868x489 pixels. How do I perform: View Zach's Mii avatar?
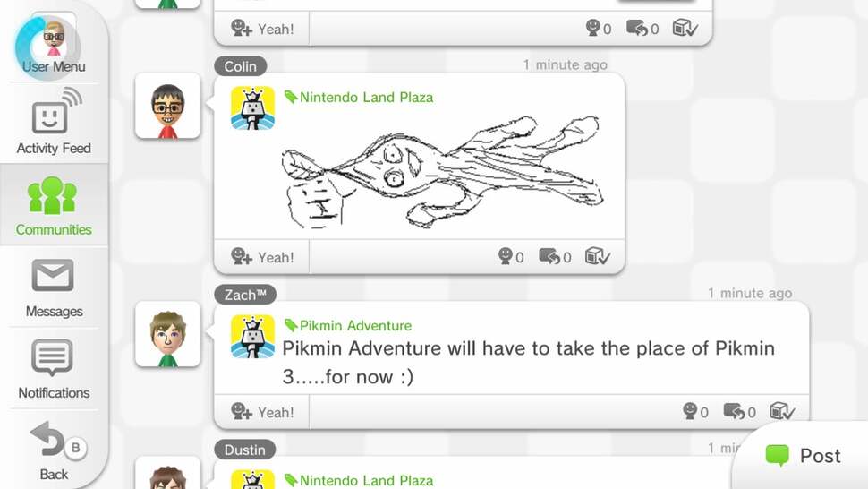(x=167, y=334)
